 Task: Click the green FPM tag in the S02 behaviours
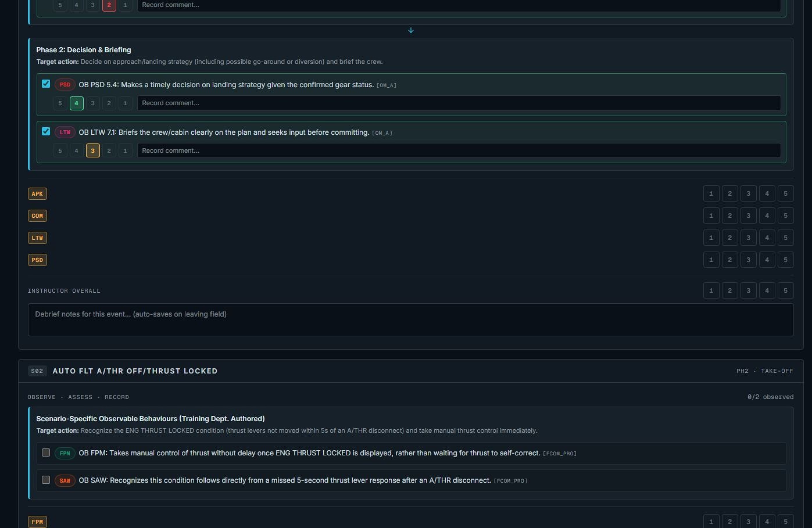[x=65, y=453]
